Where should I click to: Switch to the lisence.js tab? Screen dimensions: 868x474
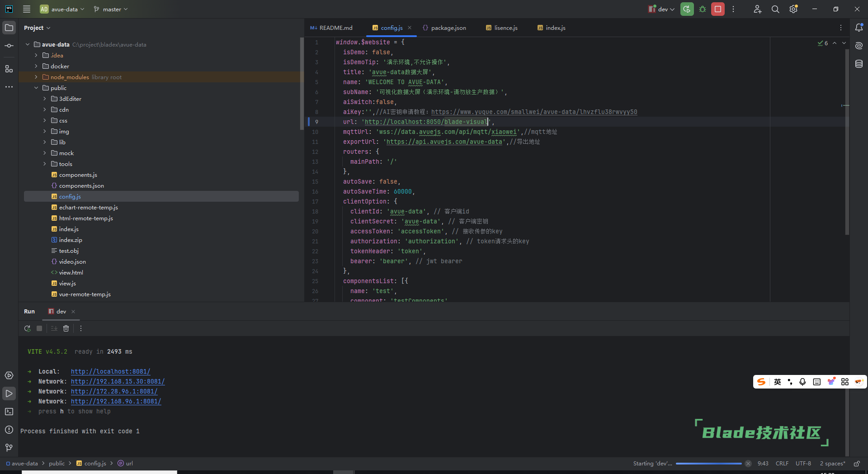tap(502, 28)
